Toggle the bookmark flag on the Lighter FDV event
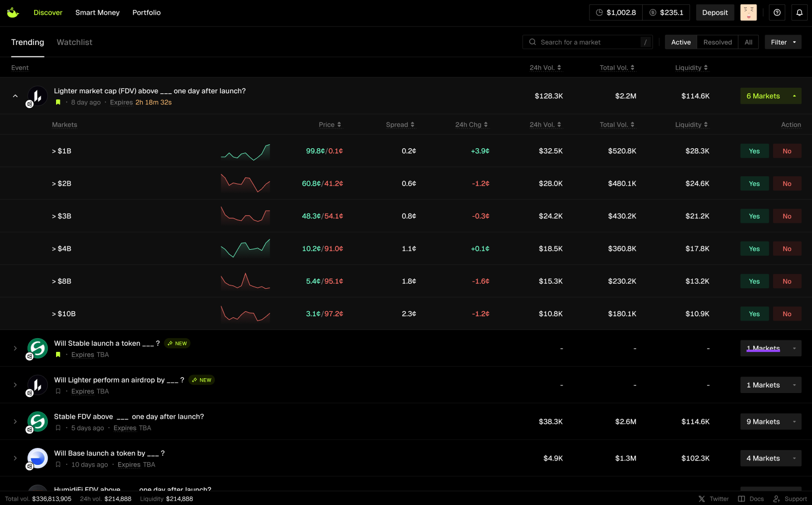The width and height of the screenshot is (812, 505). click(x=58, y=102)
